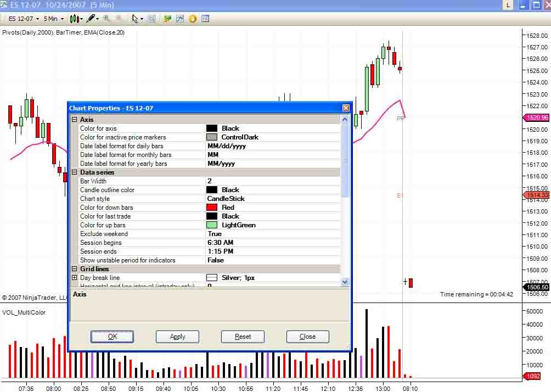Select the Color for axis property label

coord(98,128)
